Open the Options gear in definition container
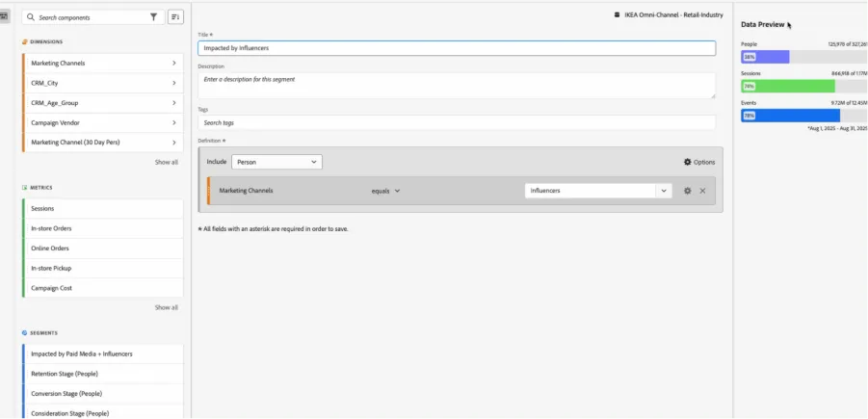Image resolution: width=868 pixels, height=419 pixels. pyautogui.click(x=688, y=162)
